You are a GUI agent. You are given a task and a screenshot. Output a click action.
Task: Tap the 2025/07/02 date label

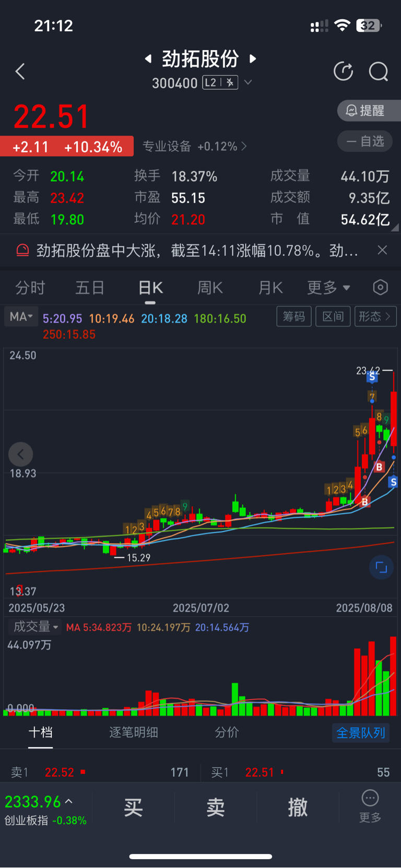point(200,608)
